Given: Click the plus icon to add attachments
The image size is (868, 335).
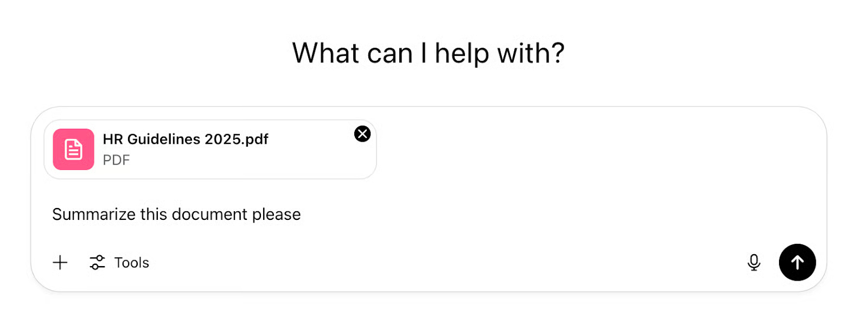Looking at the screenshot, I should point(60,263).
